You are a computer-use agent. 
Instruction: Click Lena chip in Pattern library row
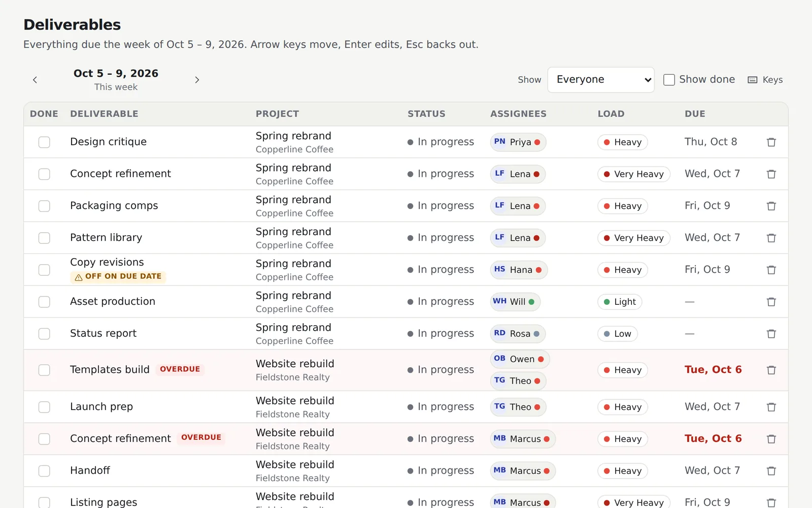coord(518,238)
